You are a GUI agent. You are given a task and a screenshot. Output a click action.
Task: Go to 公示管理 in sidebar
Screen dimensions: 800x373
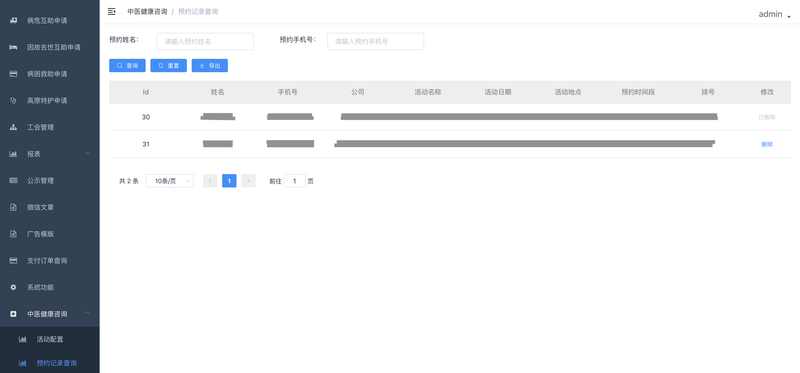(x=49, y=181)
